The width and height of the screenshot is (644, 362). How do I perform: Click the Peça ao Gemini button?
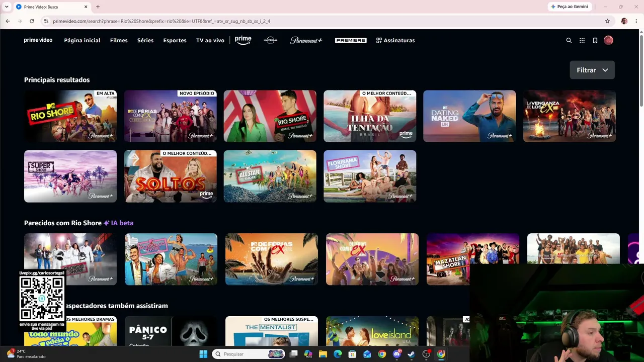coord(570,7)
